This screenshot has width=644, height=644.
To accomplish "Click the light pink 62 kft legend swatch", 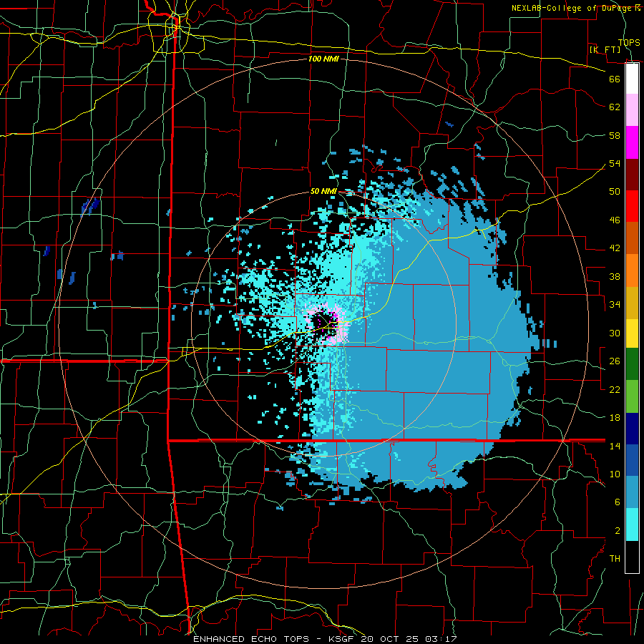I will coord(632,110).
